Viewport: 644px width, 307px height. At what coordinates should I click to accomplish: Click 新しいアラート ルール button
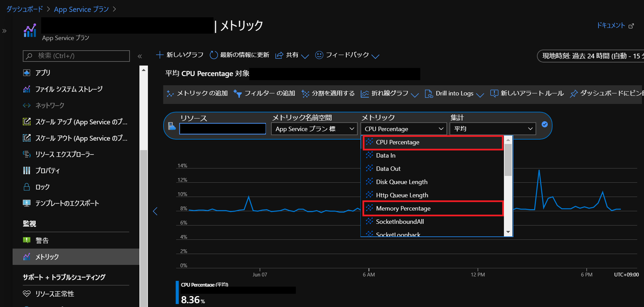click(x=527, y=93)
